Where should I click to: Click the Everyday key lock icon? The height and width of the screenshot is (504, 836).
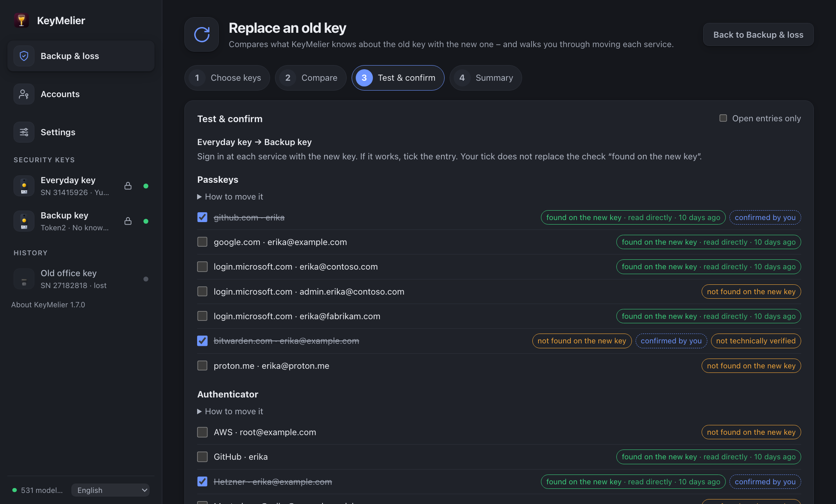click(128, 186)
